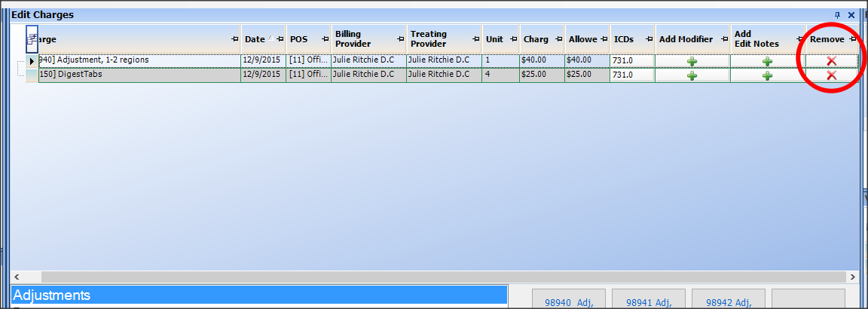The image size is (868, 309).
Task: Remove the DigestTabs charge row
Action: tap(831, 75)
